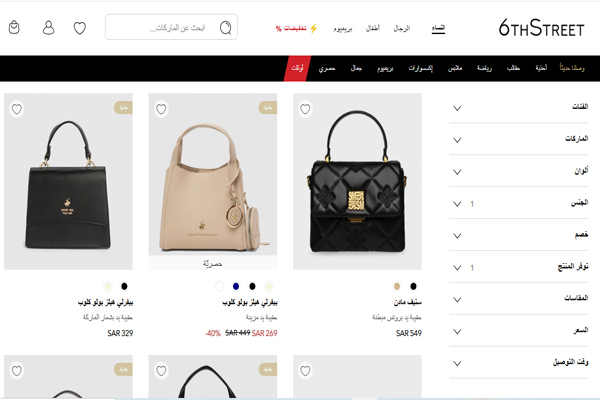This screenshot has width=600, height=400.
Task: Open the ستيف مادن brand product link
Action: pos(408,302)
